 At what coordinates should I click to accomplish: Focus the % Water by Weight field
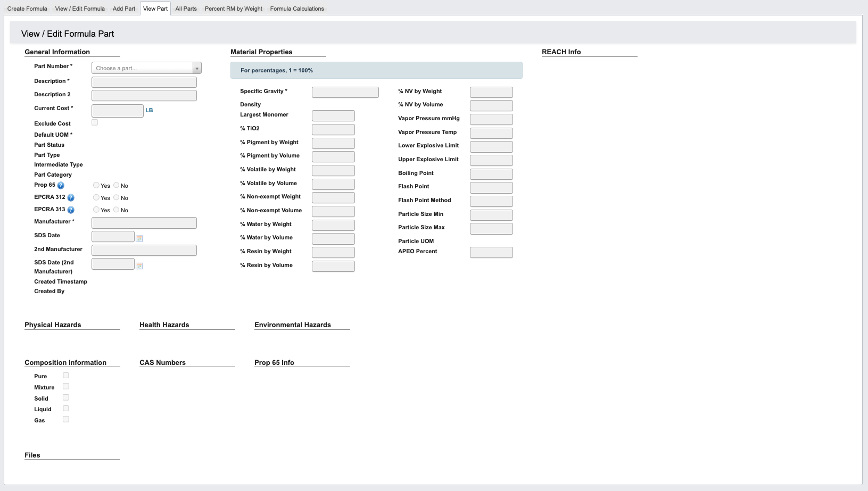coord(333,225)
